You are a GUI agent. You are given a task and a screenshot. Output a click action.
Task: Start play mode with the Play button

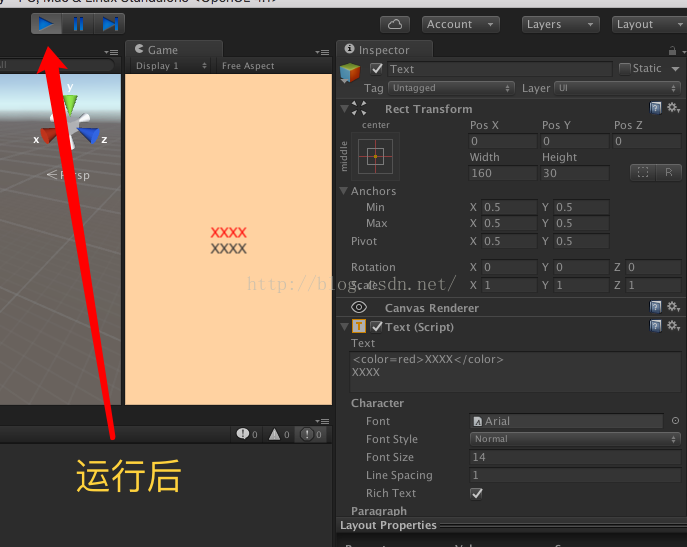[46, 24]
